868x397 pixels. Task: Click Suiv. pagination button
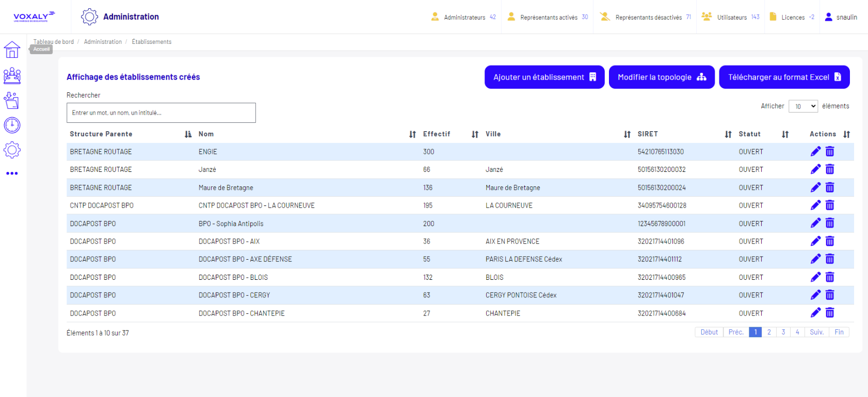tap(816, 332)
